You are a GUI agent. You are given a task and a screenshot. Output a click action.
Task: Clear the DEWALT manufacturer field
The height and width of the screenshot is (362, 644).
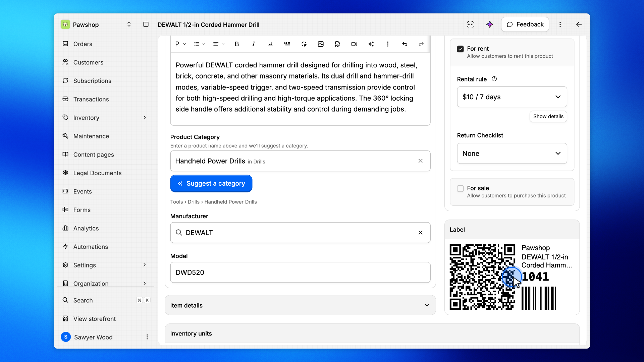(420, 233)
